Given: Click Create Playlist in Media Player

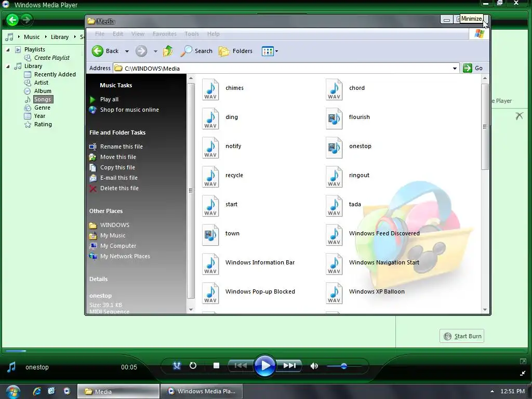Looking at the screenshot, I should [x=47, y=58].
